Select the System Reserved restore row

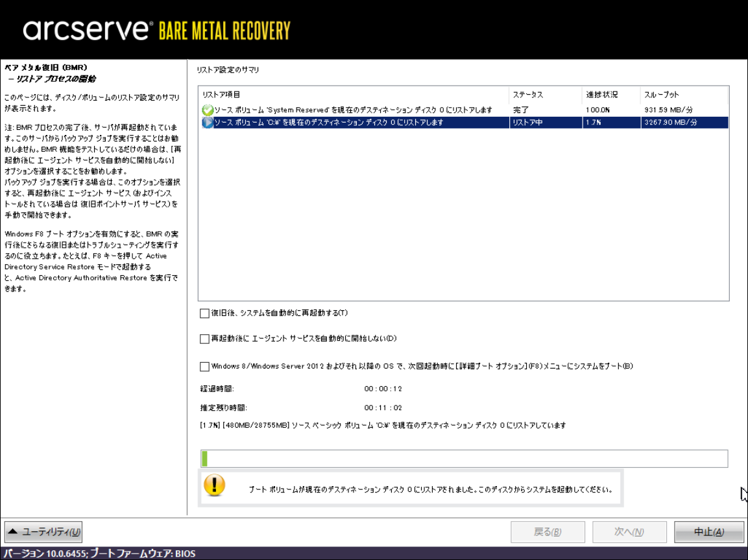point(354,110)
